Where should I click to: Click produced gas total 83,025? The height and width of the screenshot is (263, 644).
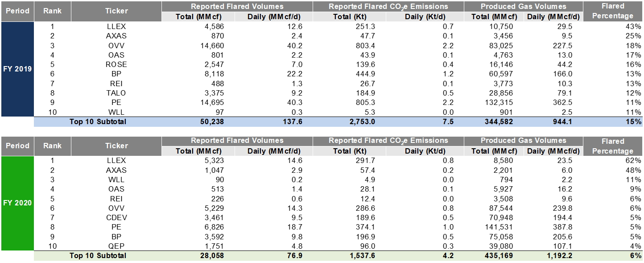pyautogui.click(x=502, y=46)
